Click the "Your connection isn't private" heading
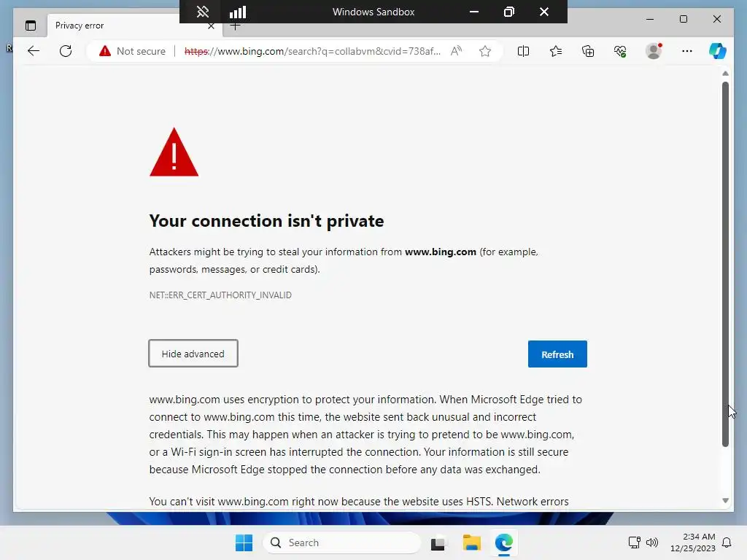 coord(266,221)
